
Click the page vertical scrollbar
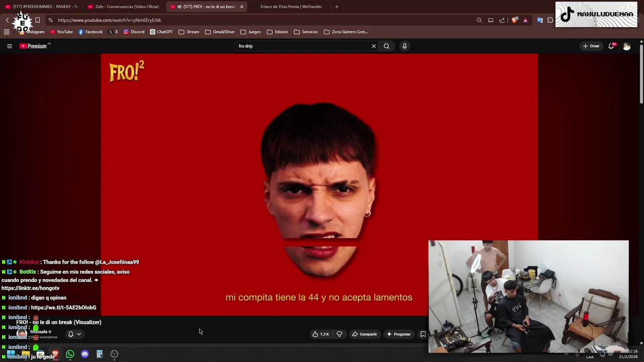pos(641,75)
